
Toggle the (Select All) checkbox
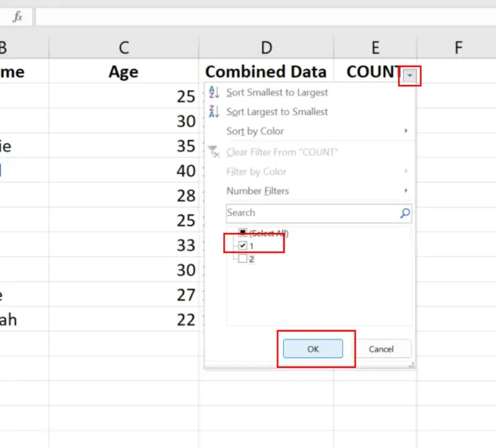(243, 233)
